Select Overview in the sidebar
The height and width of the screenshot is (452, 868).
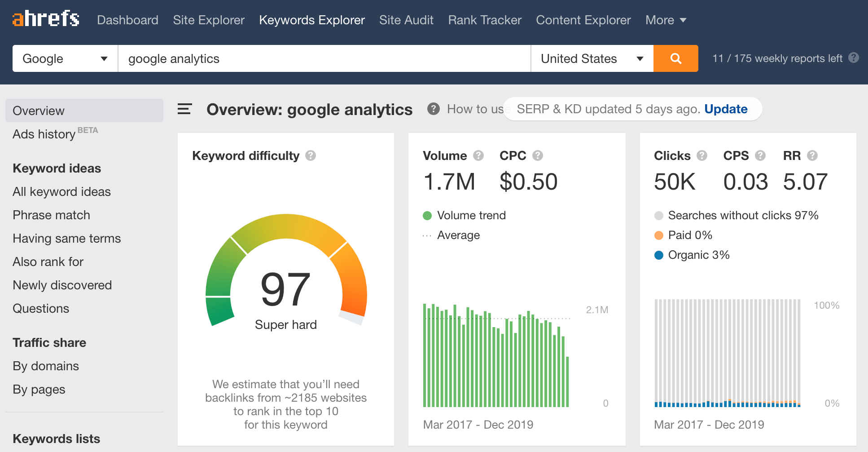[x=84, y=111]
